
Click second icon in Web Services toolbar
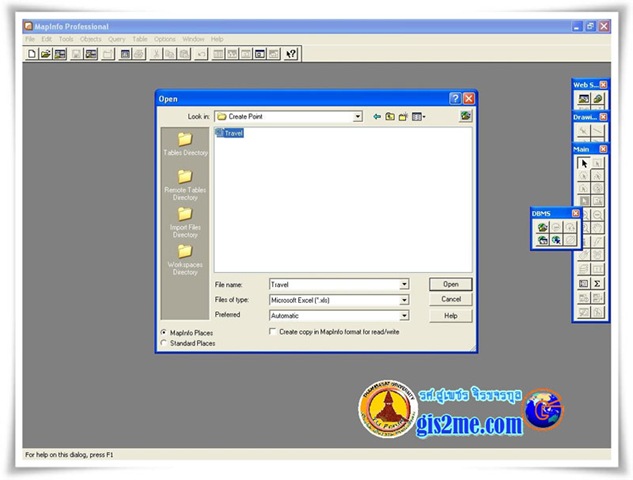point(597,99)
